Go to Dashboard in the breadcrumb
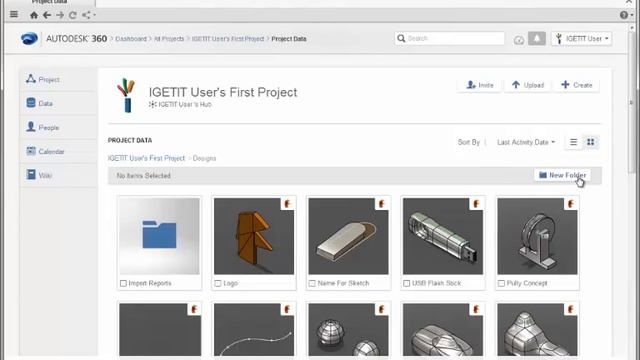 [x=131, y=39]
